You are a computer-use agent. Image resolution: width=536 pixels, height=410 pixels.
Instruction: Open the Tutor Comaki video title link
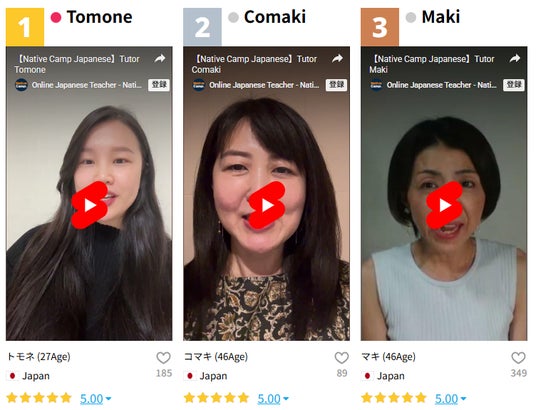tap(254, 64)
